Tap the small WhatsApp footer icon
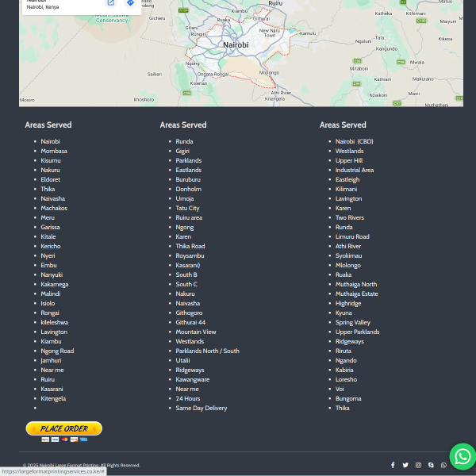The image size is (476, 476). (443, 465)
